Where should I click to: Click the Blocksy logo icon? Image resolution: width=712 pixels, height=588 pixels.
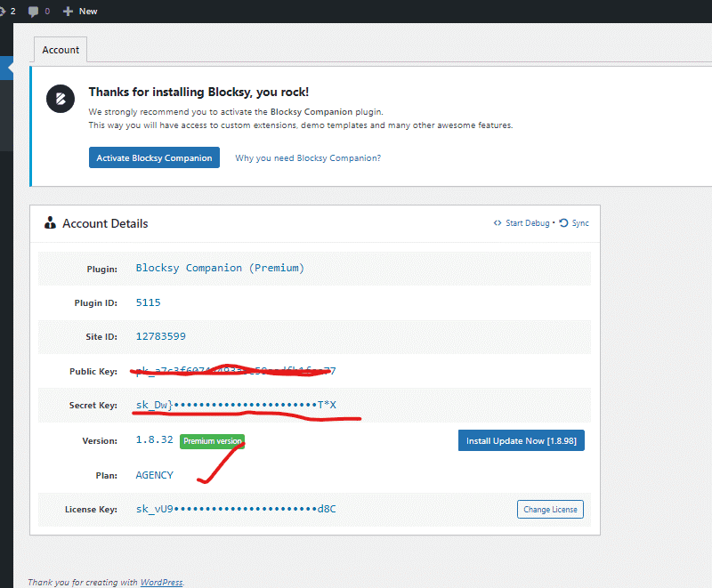pyautogui.click(x=61, y=99)
